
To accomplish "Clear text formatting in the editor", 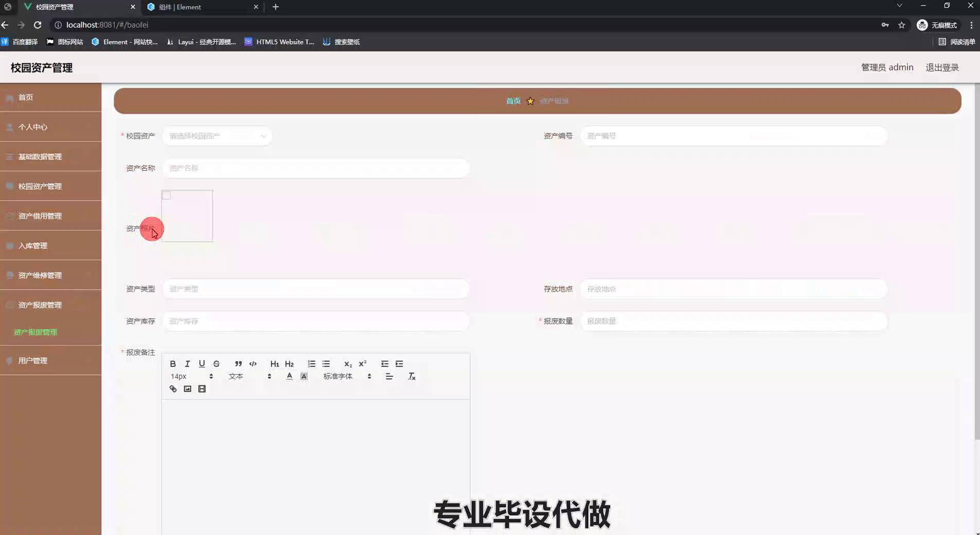I will (x=412, y=377).
